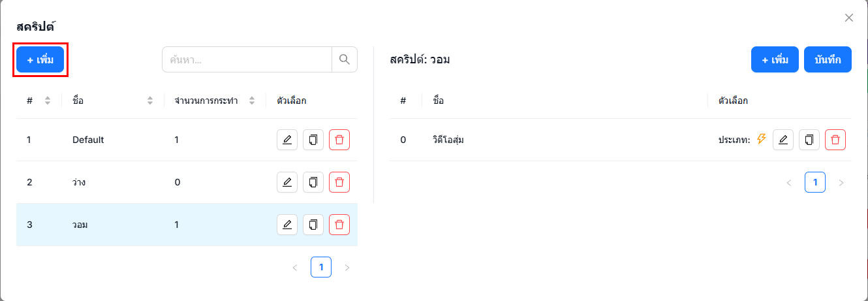Image resolution: width=868 pixels, height=301 pixels.
Task: Sort scripts by # column
Action: [47, 101]
